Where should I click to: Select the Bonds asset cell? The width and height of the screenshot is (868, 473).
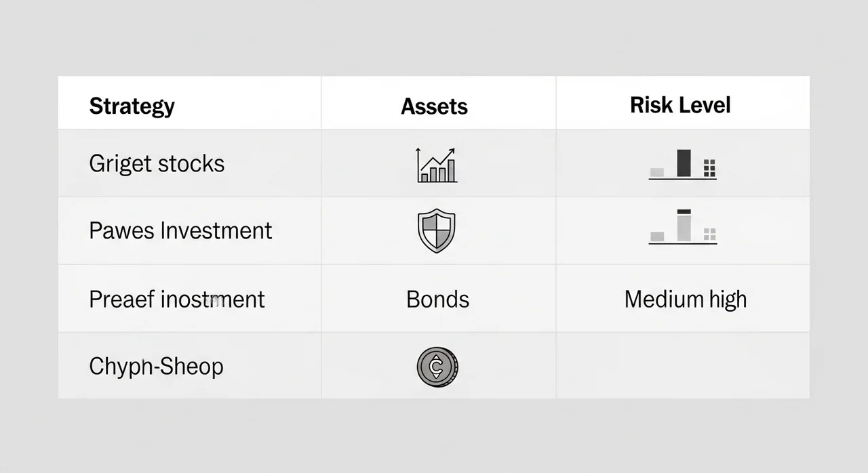click(438, 299)
